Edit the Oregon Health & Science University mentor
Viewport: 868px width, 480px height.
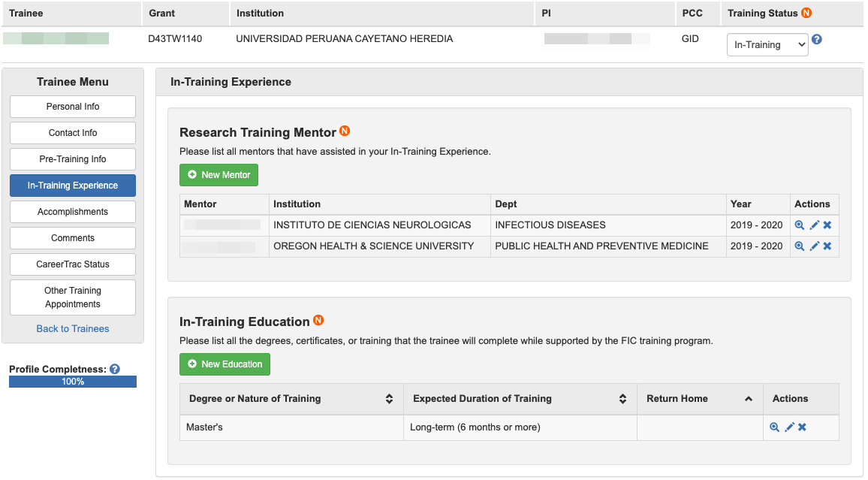pos(814,246)
